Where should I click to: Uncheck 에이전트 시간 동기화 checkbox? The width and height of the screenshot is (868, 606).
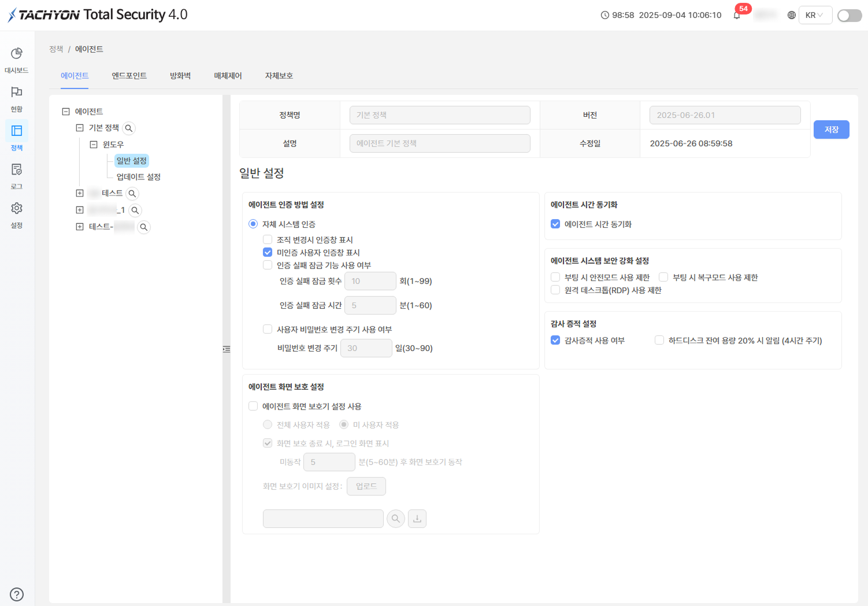click(x=555, y=224)
